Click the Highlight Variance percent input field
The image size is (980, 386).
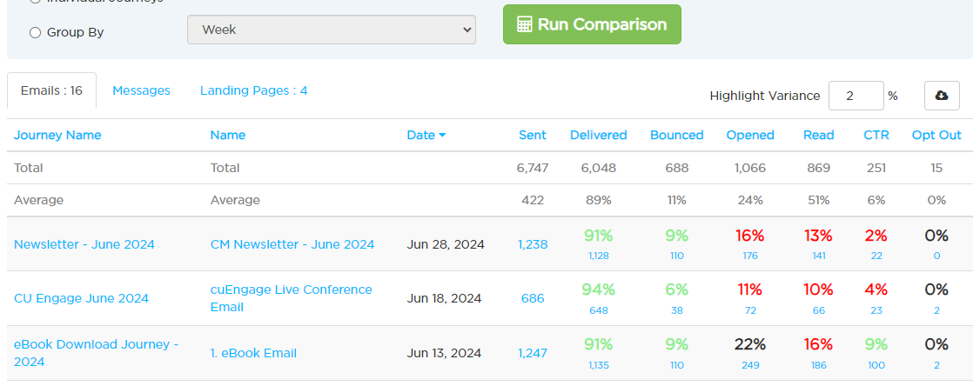pos(856,96)
